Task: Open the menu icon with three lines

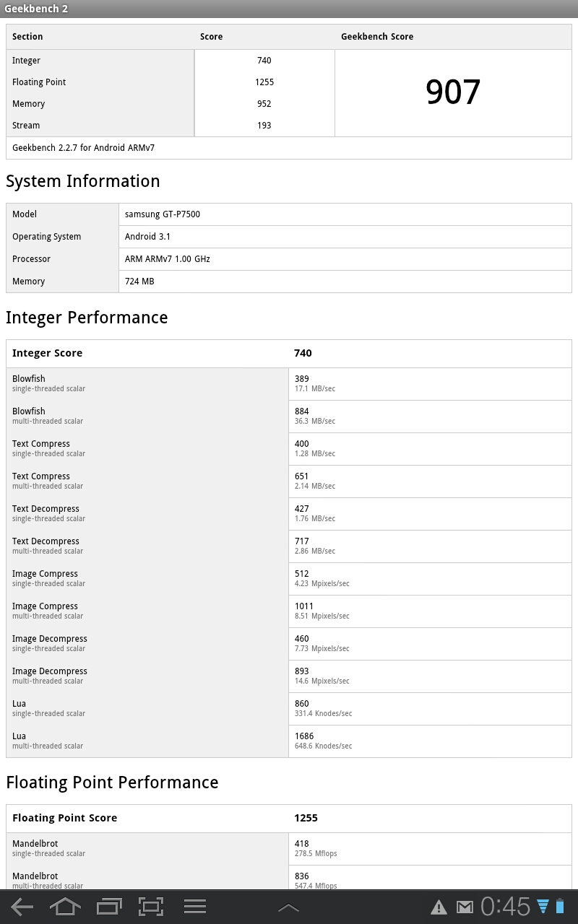Action: click(x=194, y=907)
